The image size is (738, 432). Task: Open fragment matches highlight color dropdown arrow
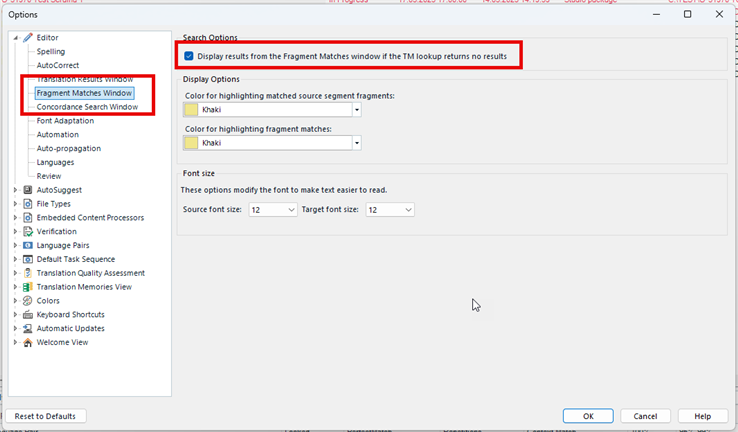pyautogui.click(x=357, y=143)
